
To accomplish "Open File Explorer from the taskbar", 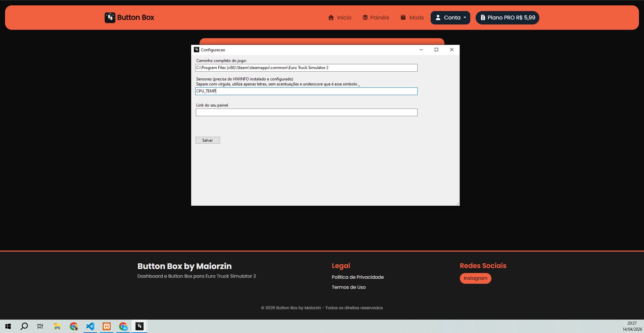I will [x=57, y=326].
